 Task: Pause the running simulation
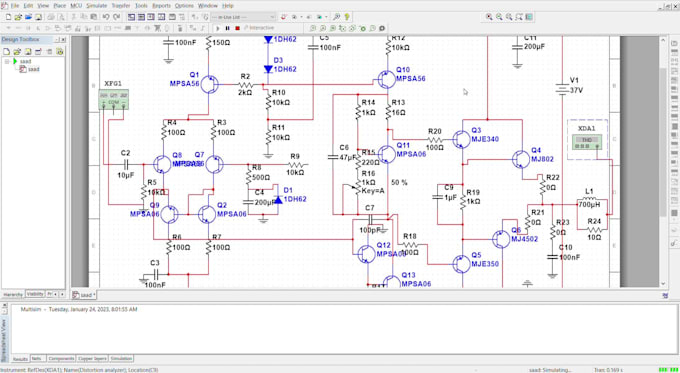(228, 28)
